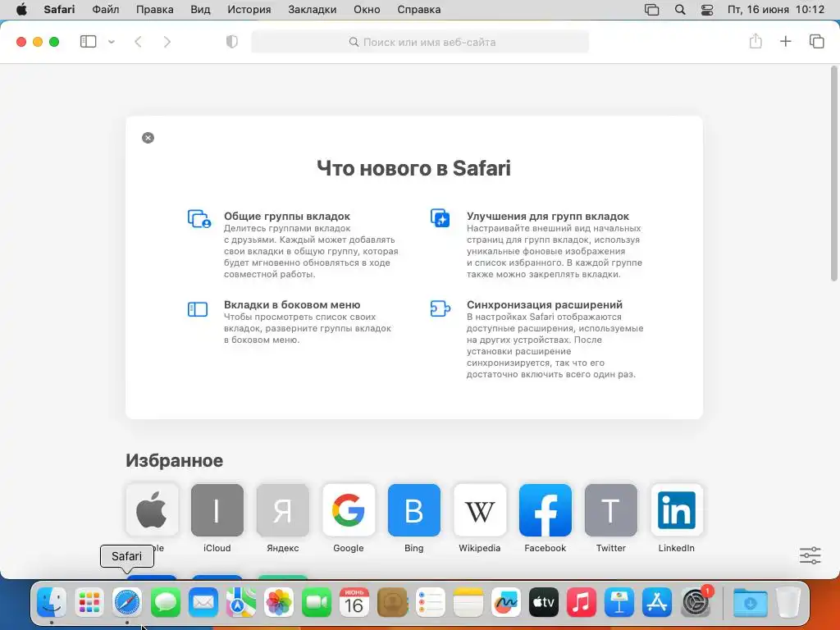Viewport: 840px width, 630px height.
Task: Show the tab overview
Action: pos(816,41)
